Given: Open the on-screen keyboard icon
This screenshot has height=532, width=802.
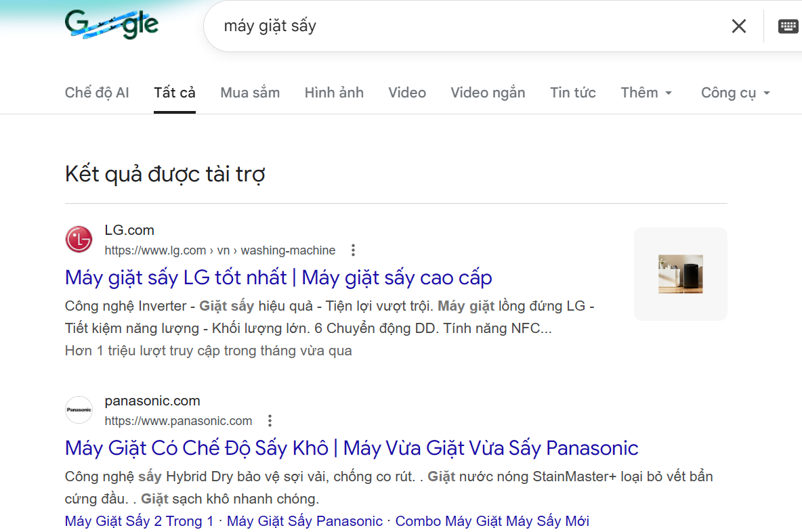Looking at the screenshot, I should click(x=788, y=26).
